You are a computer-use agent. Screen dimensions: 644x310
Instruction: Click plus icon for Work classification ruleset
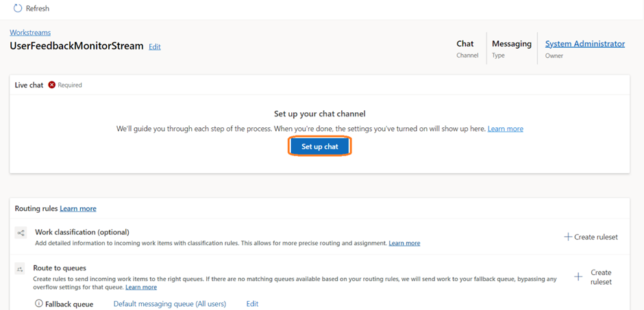coord(568,237)
